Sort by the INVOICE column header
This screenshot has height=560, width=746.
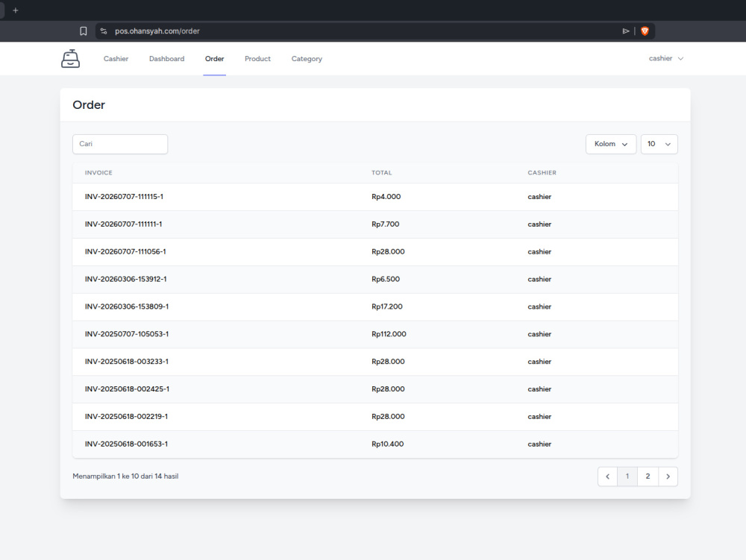[98, 172]
